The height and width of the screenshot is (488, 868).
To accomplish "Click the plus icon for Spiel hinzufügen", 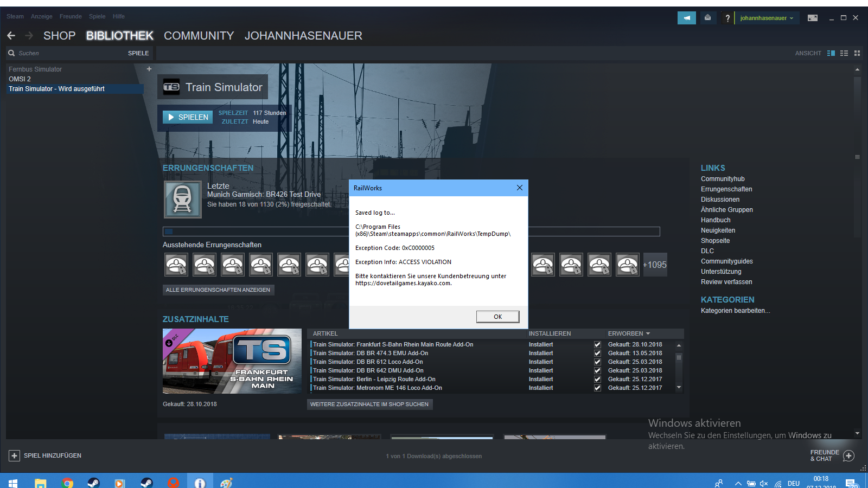I will point(15,455).
